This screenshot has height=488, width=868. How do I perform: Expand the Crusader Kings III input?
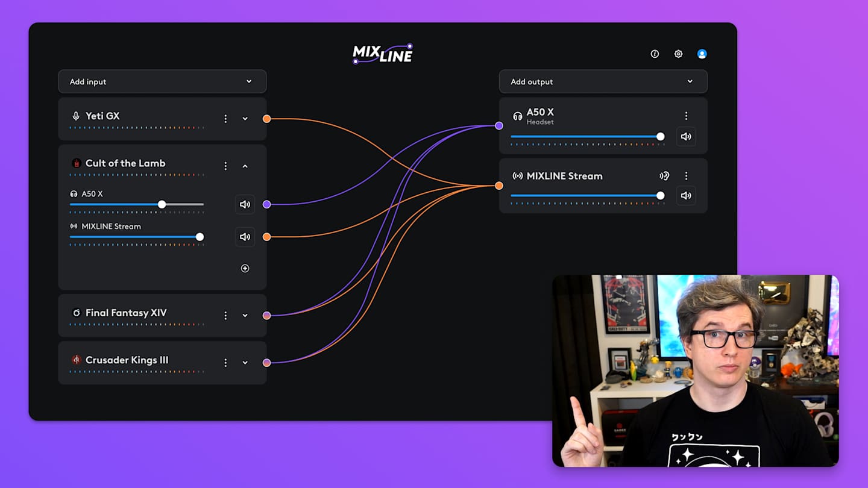245,363
